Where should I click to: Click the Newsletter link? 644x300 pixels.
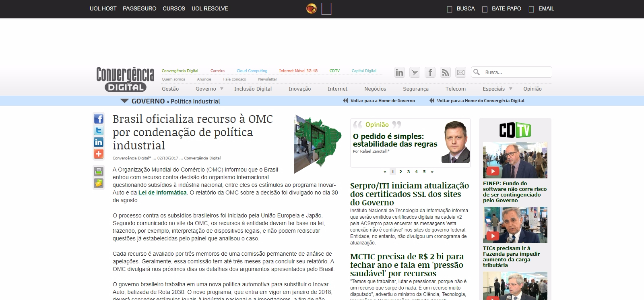tap(268, 79)
